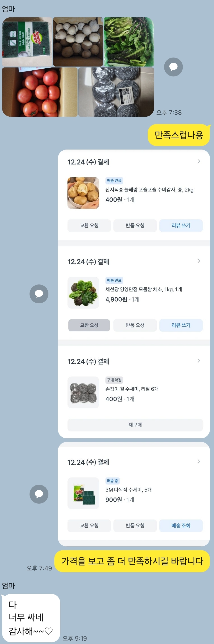Screen dimensions: 214x644
Task: Tap the share bubble icon beside the 3M scrubber order
Action: 39,494
